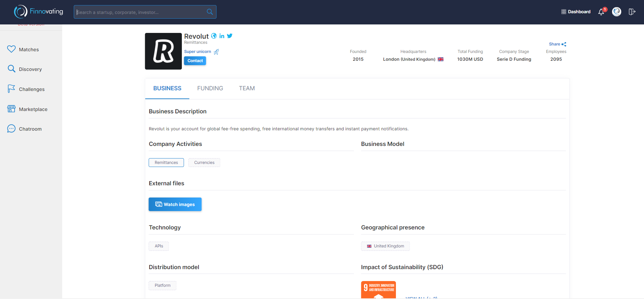Switch to the TEAM tab
Screen dimensions: 644x299
(x=247, y=89)
